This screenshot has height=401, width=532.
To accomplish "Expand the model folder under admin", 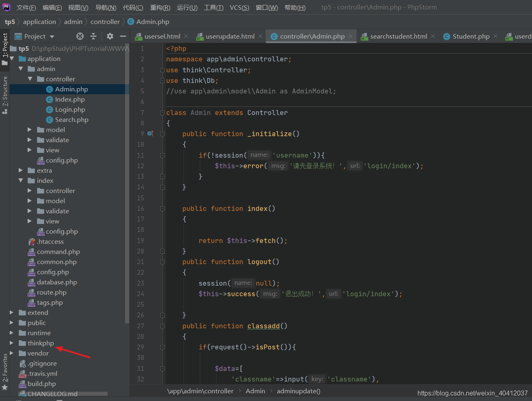I will pyautogui.click(x=30, y=130).
